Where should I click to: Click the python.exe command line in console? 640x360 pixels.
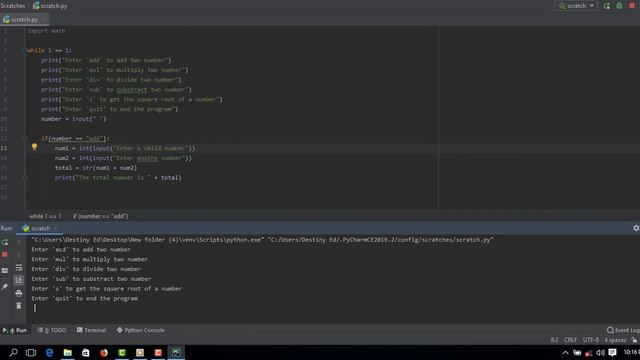[262, 240]
